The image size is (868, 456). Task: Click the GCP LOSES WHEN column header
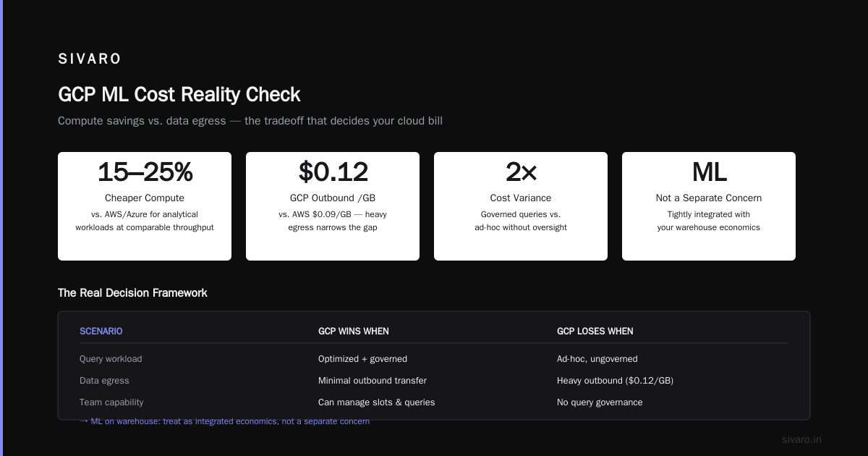(x=595, y=332)
